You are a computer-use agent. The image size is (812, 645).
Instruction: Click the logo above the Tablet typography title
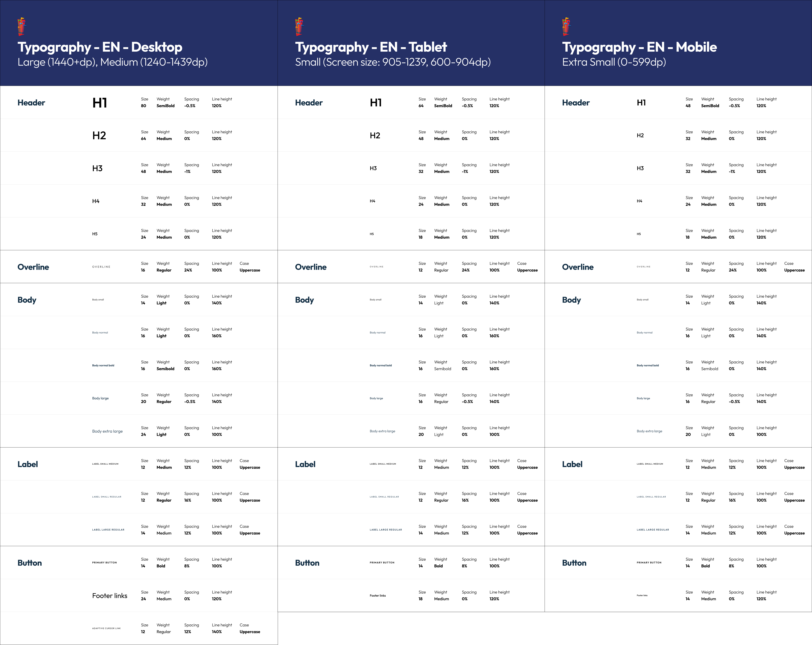(x=299, y=26)
